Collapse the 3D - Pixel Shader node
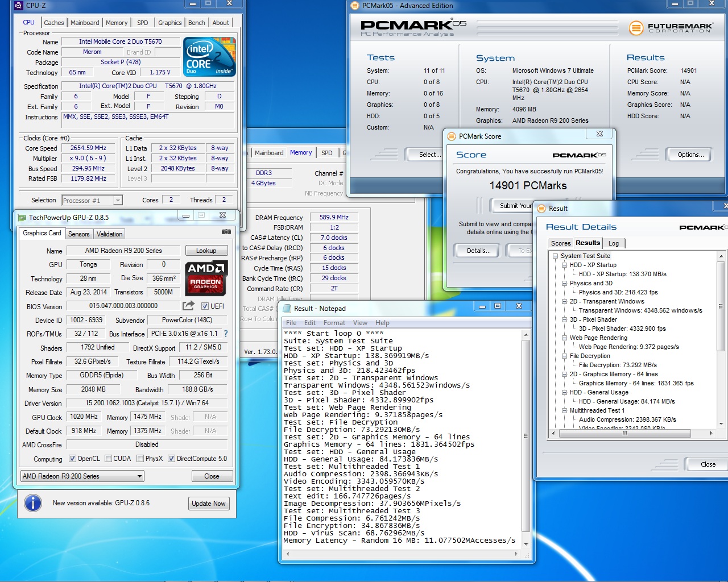The width and height of the screenshot is (728, 582). pyautogui.click(x=565, y=319)
